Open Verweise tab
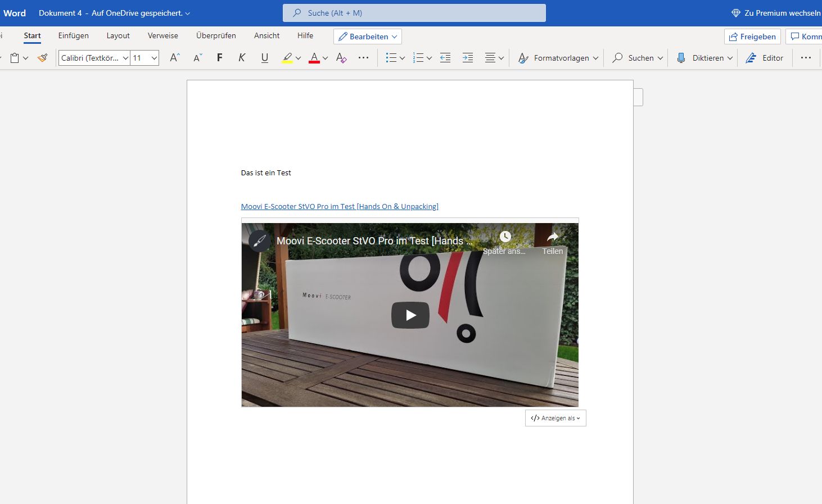822x504 pixels. pos(163,35)
